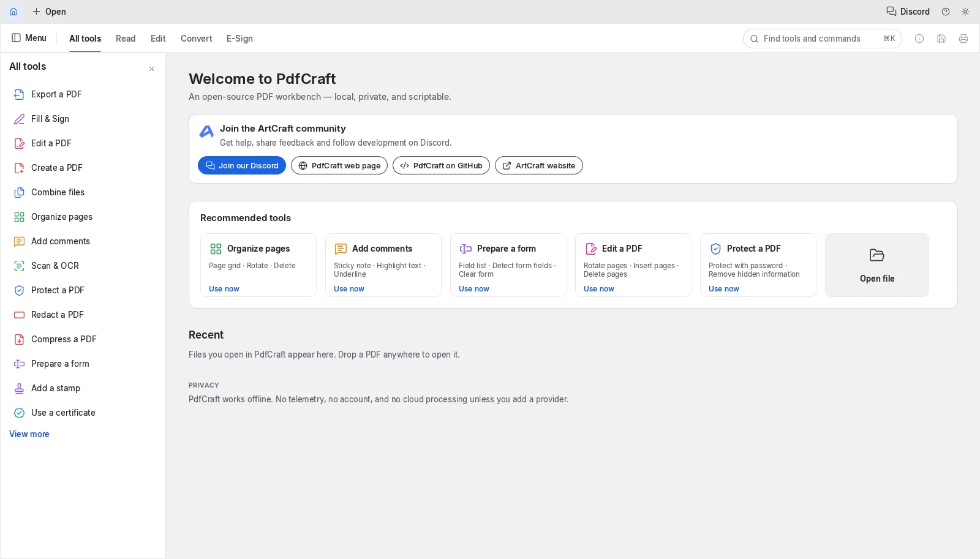
Task: Focus the Find tools and commands search field
Action: point(822,39)
